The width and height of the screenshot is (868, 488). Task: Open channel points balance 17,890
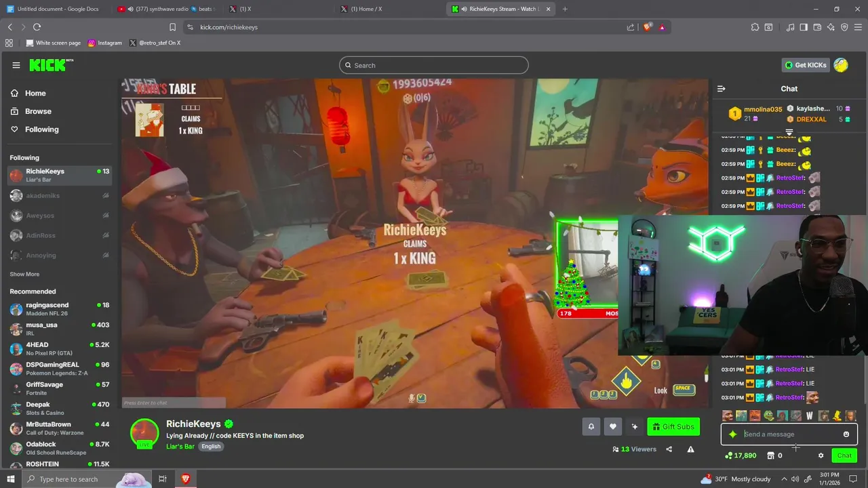point(741,455)
